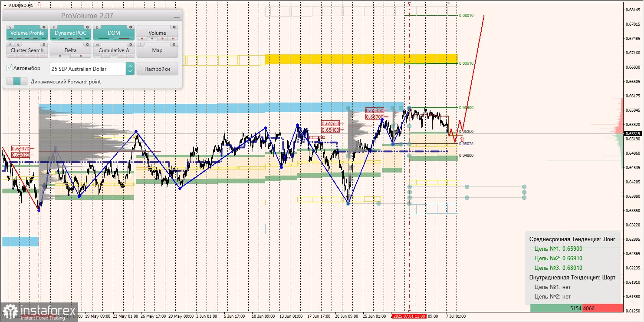Click the contract selector up-down arrows

coord(130,69)
